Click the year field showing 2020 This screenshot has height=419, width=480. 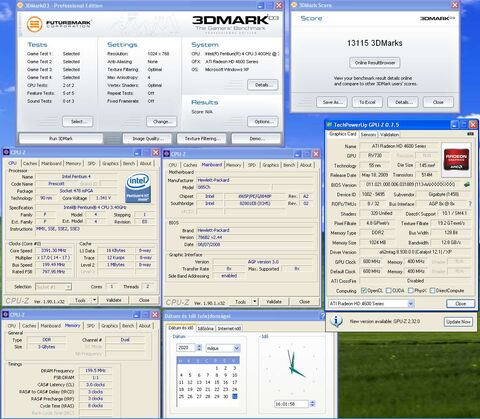186,348
